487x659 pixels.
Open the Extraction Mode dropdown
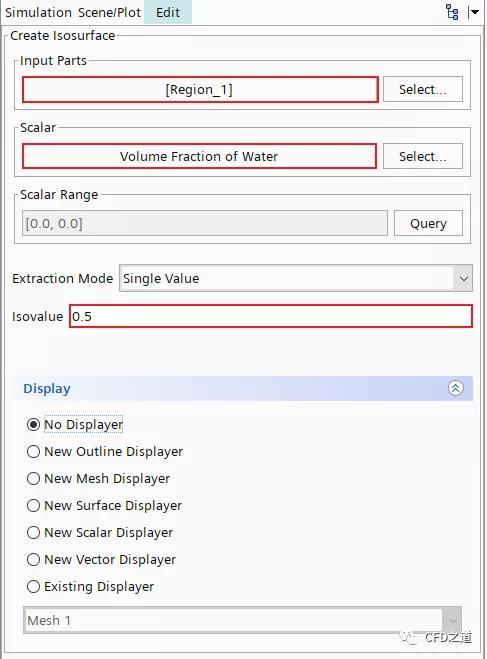[x=296, y=278]
